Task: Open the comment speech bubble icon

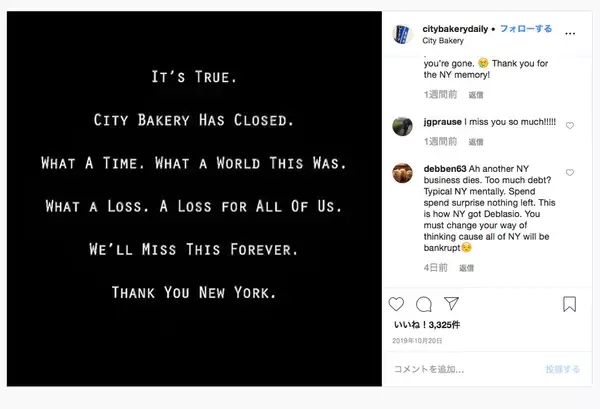Action: tap(424, 304)
